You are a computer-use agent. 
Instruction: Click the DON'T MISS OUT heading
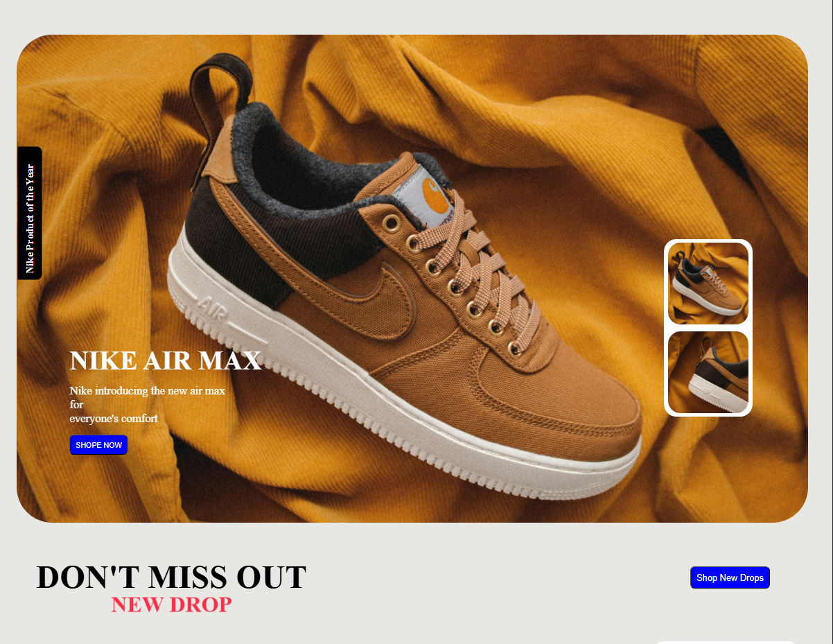[x=171, y=577]
